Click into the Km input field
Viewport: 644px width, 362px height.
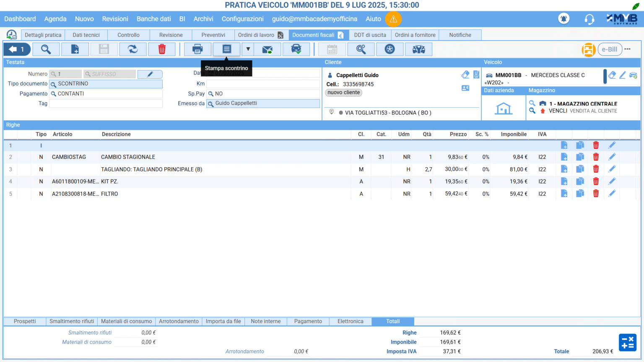[x=263, y=84]
